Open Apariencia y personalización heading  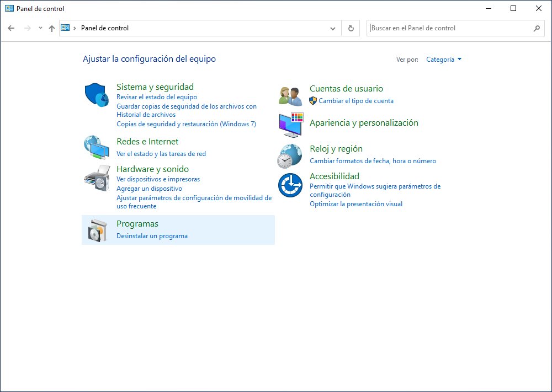point(364,123)
